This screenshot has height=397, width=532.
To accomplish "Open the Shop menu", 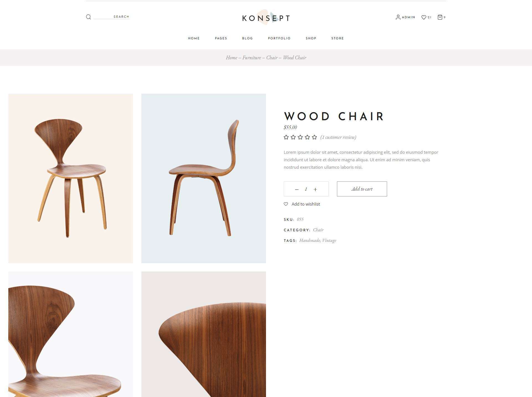I will (311, 38).
